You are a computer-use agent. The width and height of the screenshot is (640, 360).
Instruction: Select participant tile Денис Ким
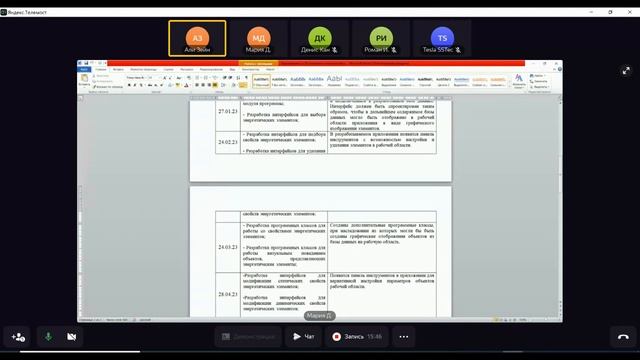(x=320, y=38)
